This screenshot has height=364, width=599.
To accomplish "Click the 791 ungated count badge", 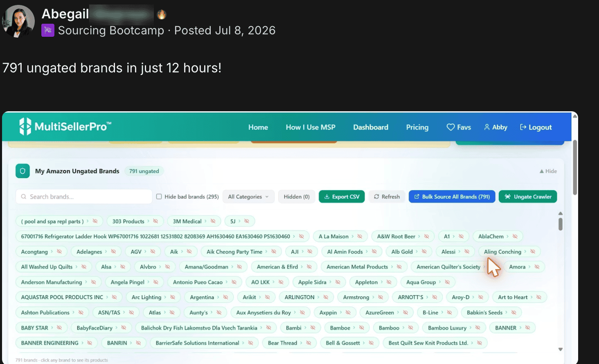I will tap(144, 171).
